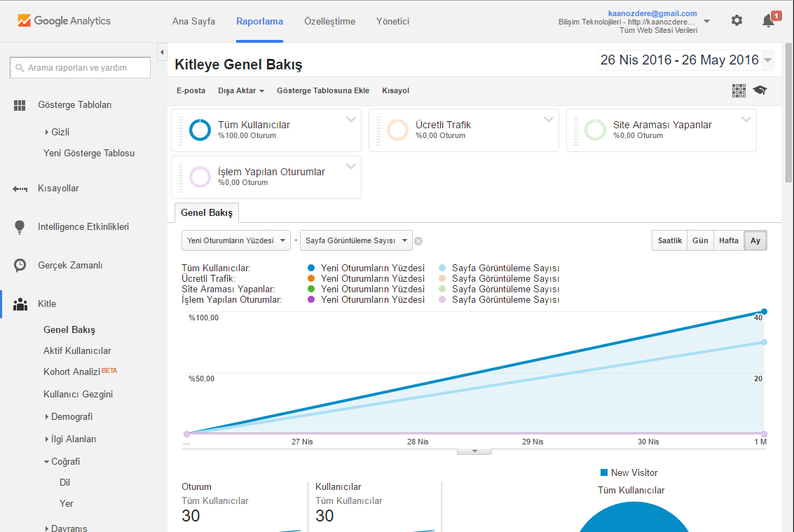Expand the İlgi Alanları menu item

click(70, 439)
